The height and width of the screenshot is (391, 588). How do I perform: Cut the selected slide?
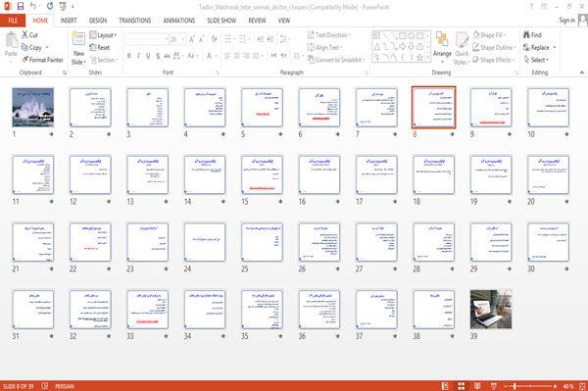coord(29,35)
